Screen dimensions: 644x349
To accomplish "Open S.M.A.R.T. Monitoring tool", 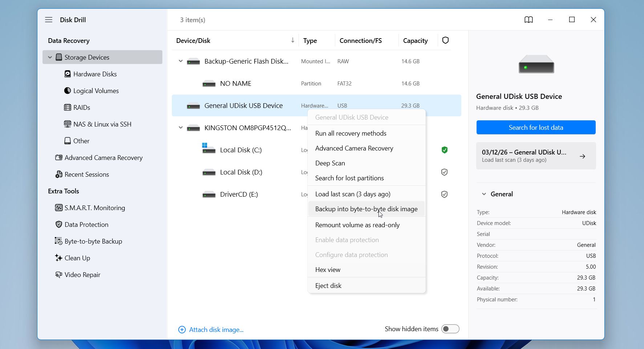I will click(95, 208).
